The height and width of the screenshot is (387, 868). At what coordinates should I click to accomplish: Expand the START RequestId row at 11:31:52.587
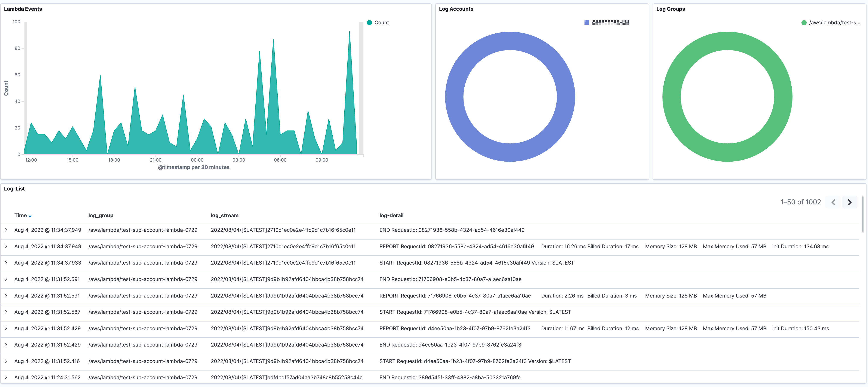(6, 312)
